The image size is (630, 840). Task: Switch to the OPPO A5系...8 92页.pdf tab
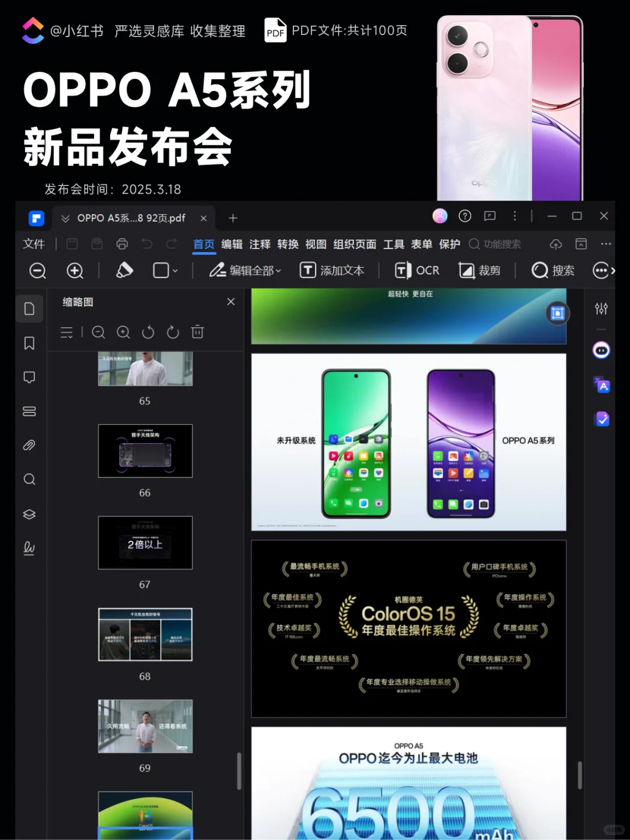coord(131,218)
